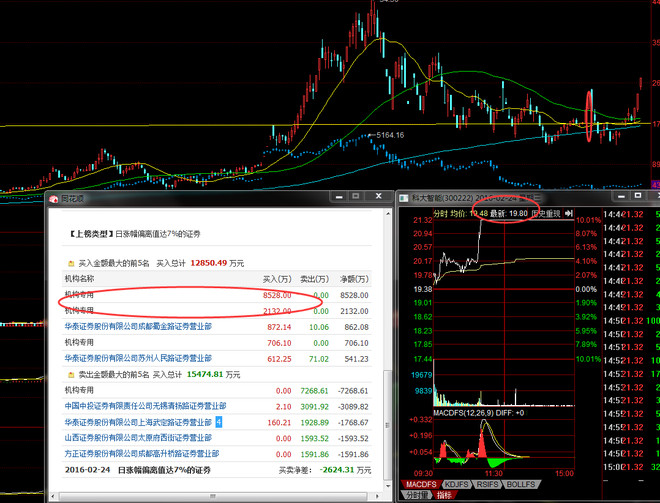This screenshot has height=503, width=660.
Task: Open 山西证券 太原府西街证券营业部 link
Action: point(138,438)
